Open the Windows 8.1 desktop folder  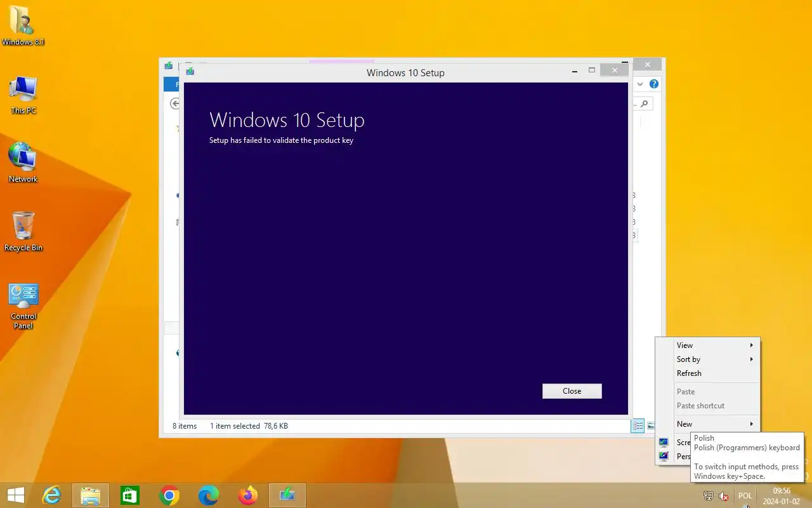click(x=23, y=25)
